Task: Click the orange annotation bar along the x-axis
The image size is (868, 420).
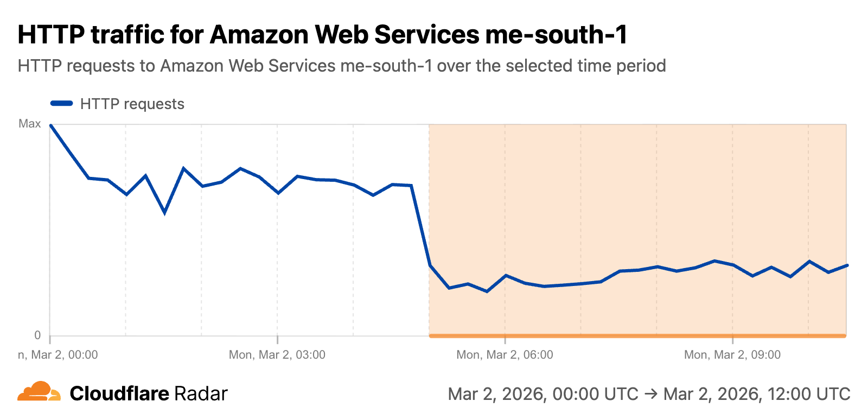Action: tap(637, 336)
